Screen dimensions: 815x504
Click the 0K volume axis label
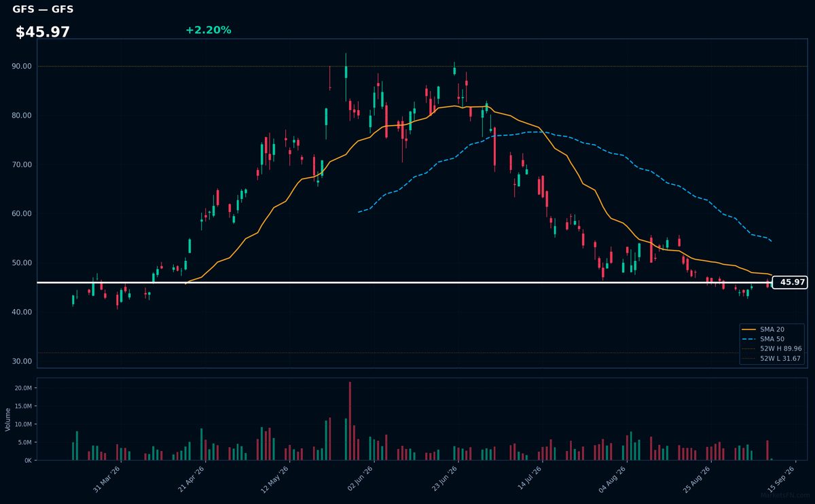tap(28, 461)
